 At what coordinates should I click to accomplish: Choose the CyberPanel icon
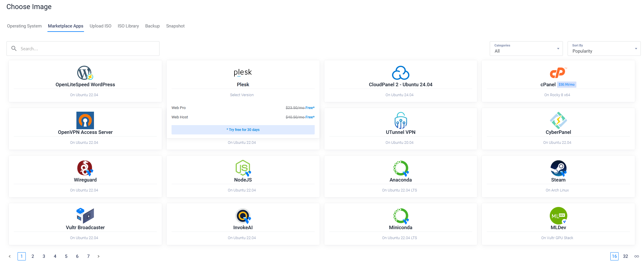click(x=558, y=120)
